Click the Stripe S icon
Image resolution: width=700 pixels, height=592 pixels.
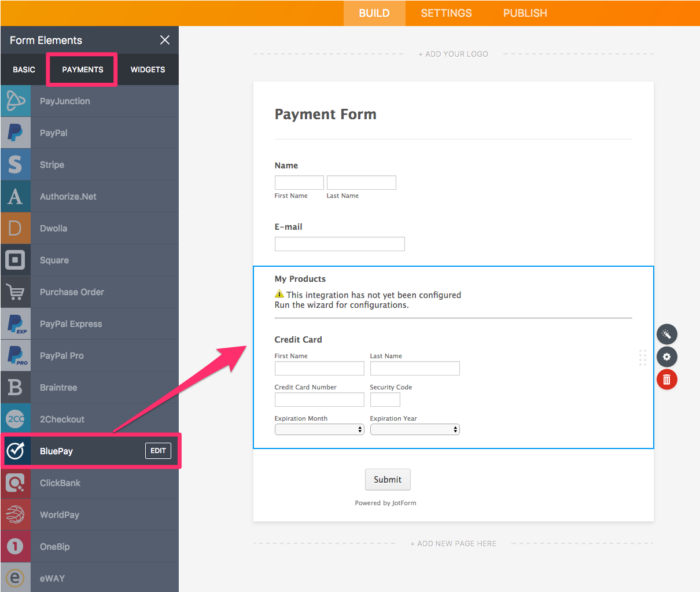pyautogui.click(x=16, y=164)
